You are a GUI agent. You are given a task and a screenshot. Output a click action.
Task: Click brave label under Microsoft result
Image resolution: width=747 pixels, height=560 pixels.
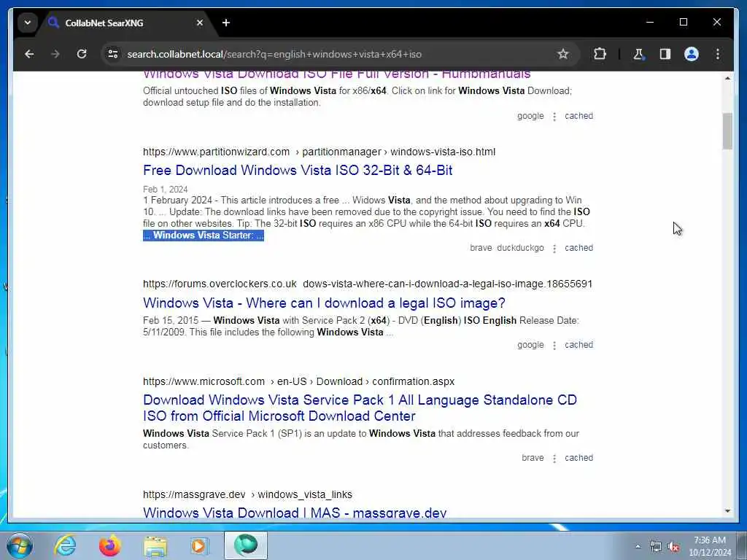[x=533, y=458]
